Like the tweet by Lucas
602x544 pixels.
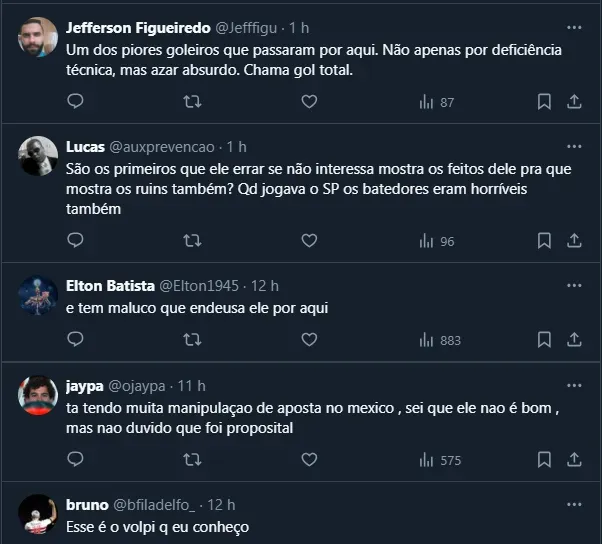pos(309,240)
